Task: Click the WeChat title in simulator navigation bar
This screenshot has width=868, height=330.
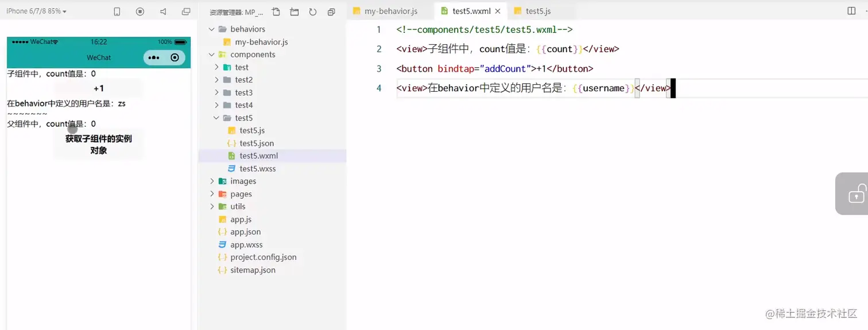Action: [x=99, y=57]
